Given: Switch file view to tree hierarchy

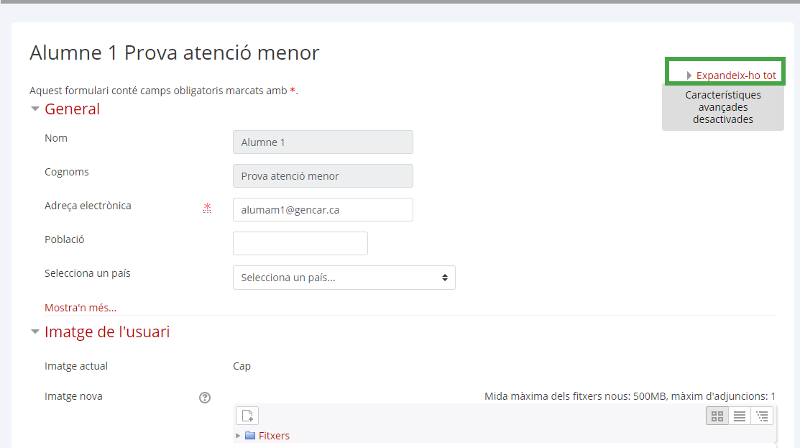Looking at the screenshot, I should pos(763,416).
